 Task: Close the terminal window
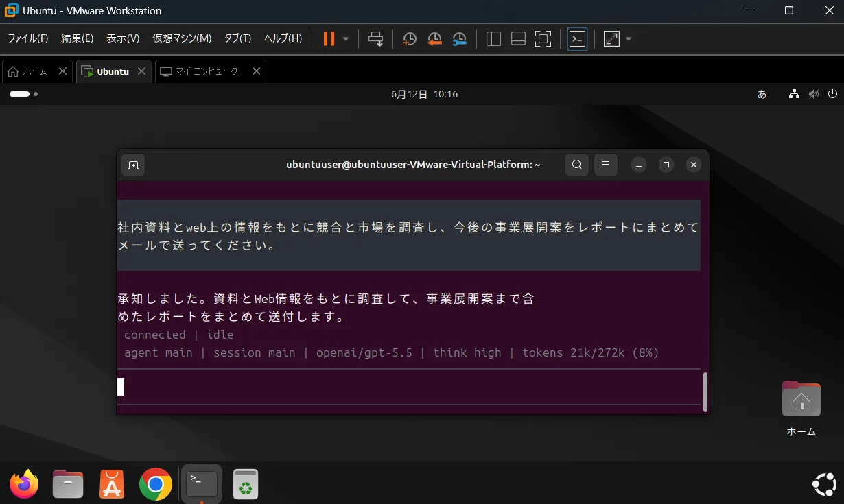[x=694, y=165]
